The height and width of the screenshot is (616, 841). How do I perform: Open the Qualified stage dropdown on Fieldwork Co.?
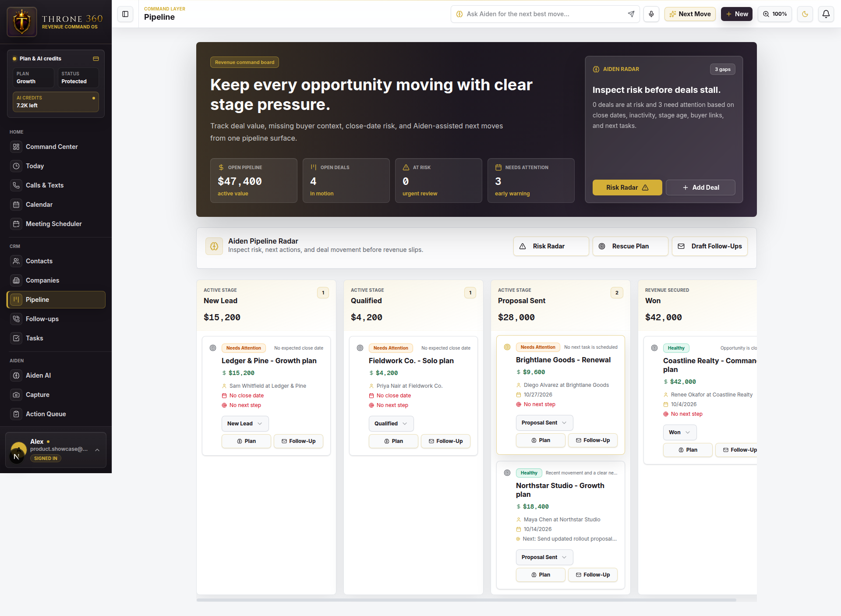391,424
